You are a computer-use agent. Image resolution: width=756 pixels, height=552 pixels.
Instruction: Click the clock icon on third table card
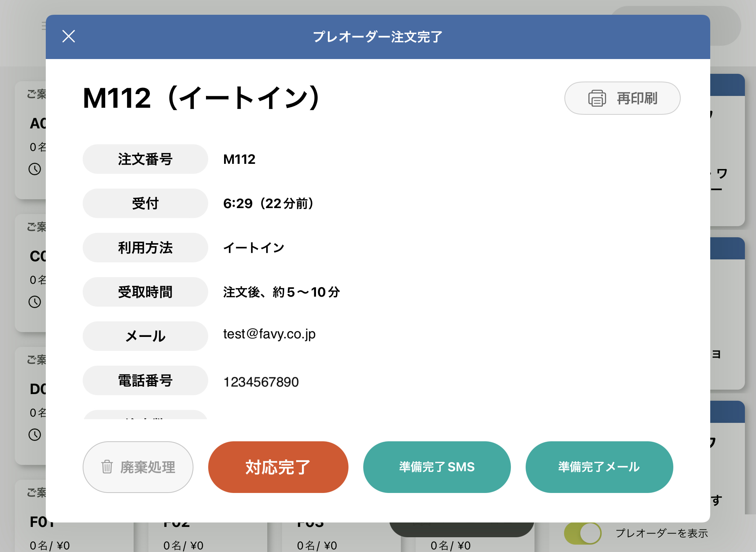click(x=35, y=434)
